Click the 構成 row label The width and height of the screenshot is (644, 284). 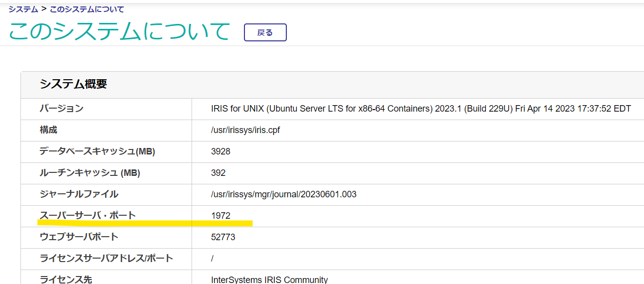pyautogui.click(x=48, y=130)
